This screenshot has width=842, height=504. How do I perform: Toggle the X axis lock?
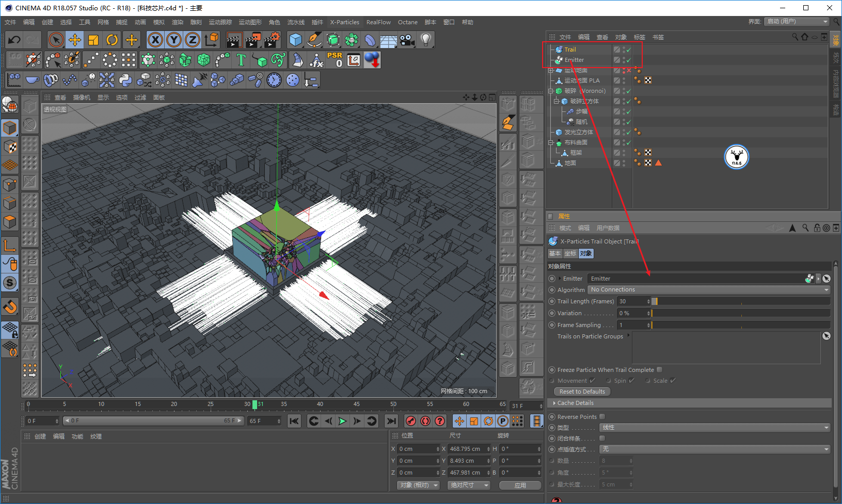point(155,40)
